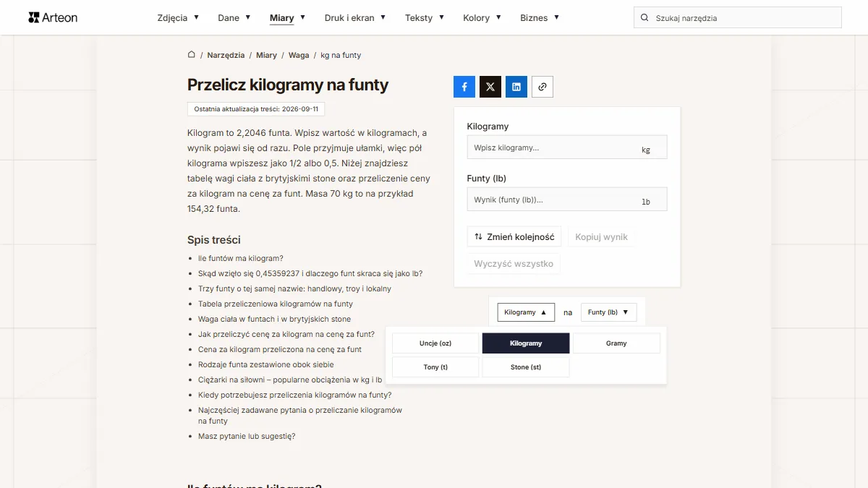
Task: Open the Funty (lb) target dropdown
Action: [608, 312]
